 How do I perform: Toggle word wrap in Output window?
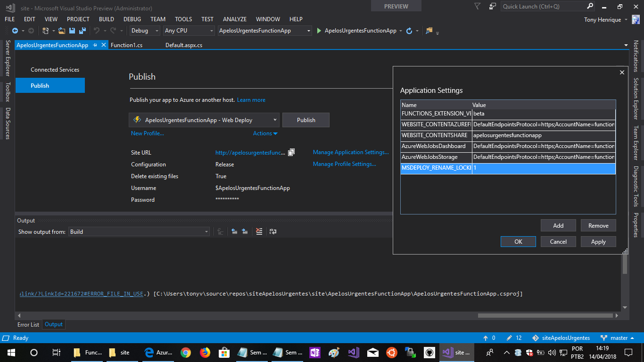coord(272,231)
